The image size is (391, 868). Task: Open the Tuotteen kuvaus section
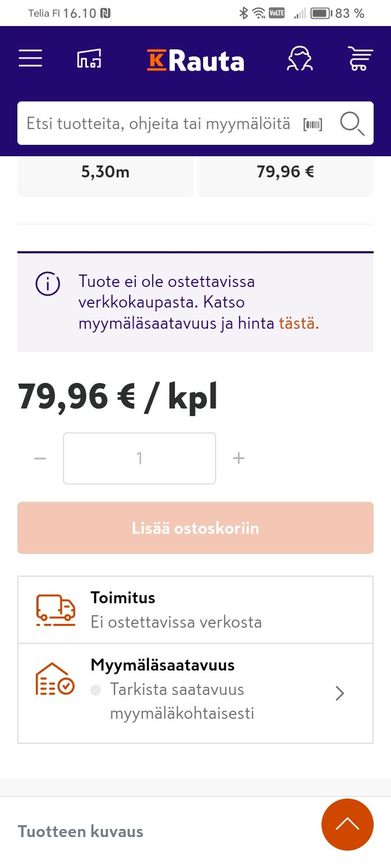point(80,831)
